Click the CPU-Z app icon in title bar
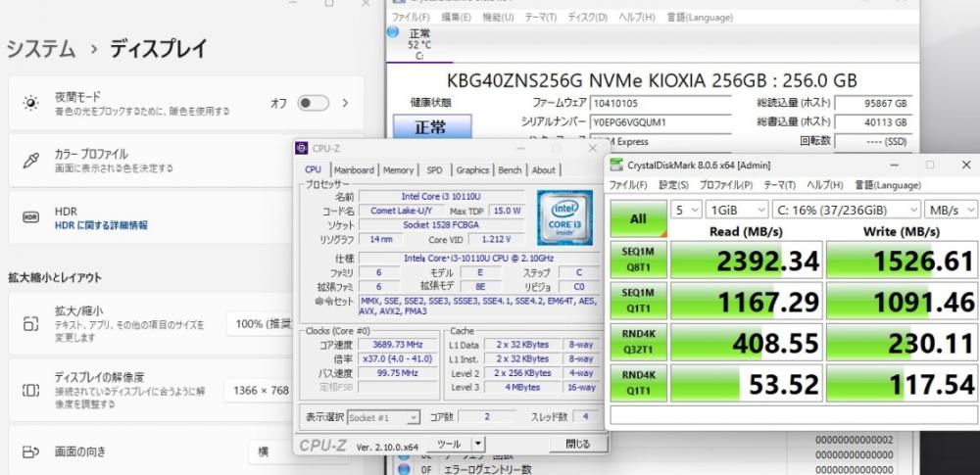The width and height of the screenshot is (980, 475). [x=301, y=148]
